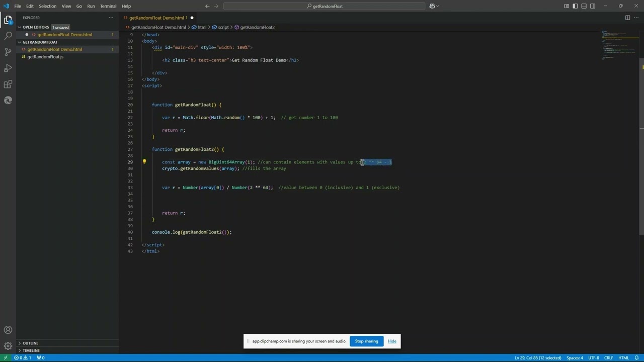
Task: Open the editor More Actions ellipsis
Action: (x=636, y=18)
